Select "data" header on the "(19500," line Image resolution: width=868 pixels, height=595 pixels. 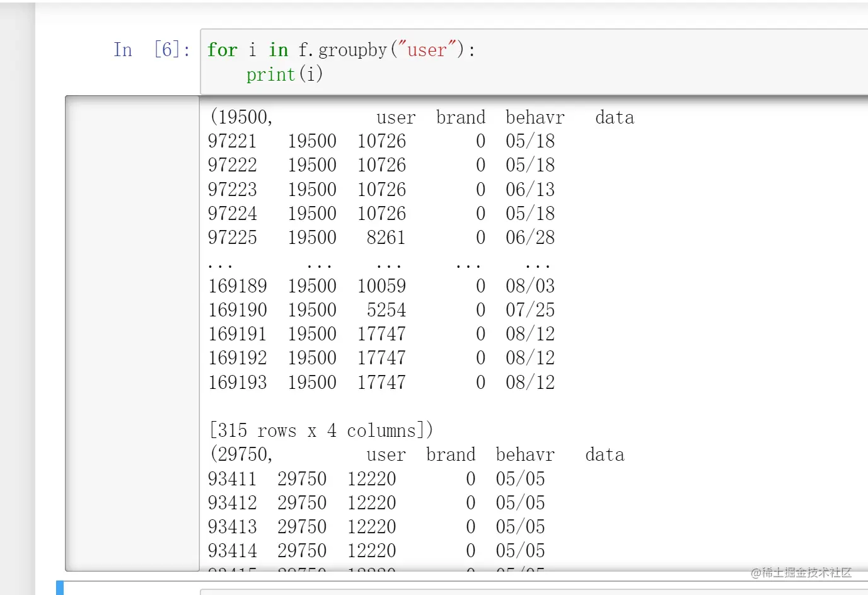tap(615, 117)
